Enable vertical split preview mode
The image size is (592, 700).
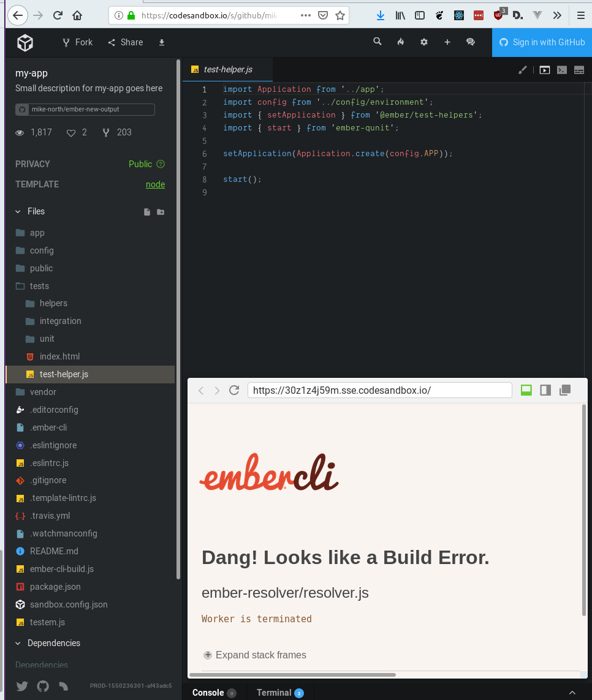click(x=545, y=390)
